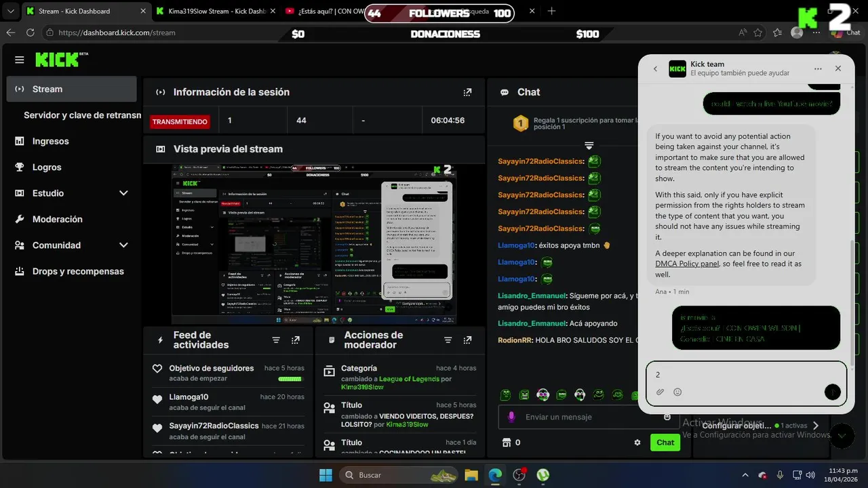Open a new browser tab

click(551, 12)
